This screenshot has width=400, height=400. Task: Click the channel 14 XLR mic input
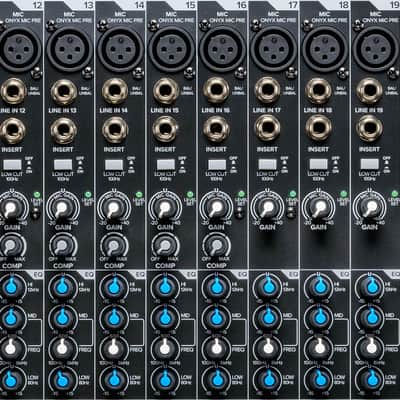(x=120, y=49)
